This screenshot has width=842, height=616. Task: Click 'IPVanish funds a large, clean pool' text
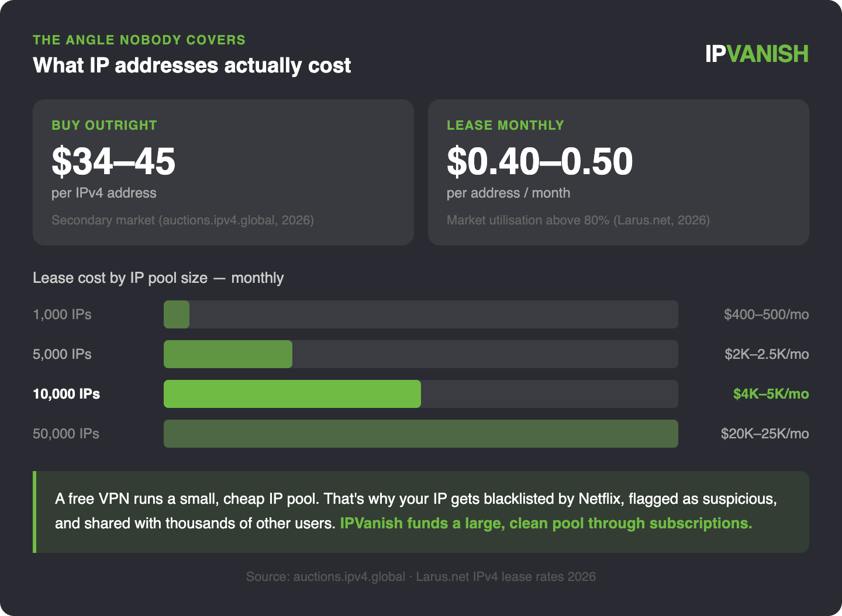[546, 523]
